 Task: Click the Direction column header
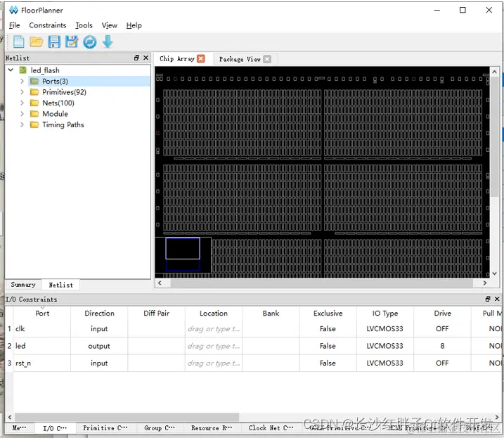(x=99, y=313)
